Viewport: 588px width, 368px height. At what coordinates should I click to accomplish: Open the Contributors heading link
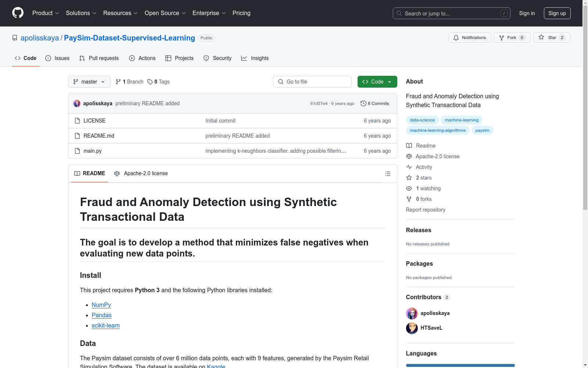pyautogui.click(x=428, y=297)
